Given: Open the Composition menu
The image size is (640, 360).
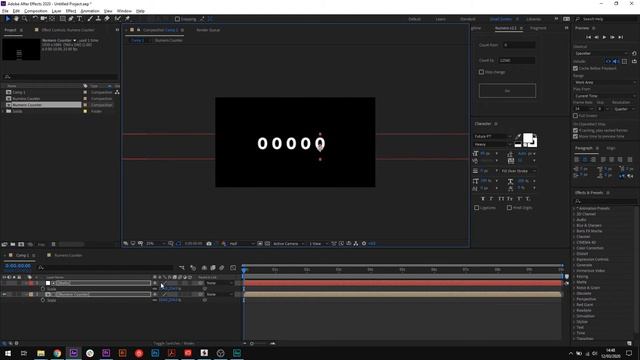Looking at the screenshot, I should click(36, 11).
